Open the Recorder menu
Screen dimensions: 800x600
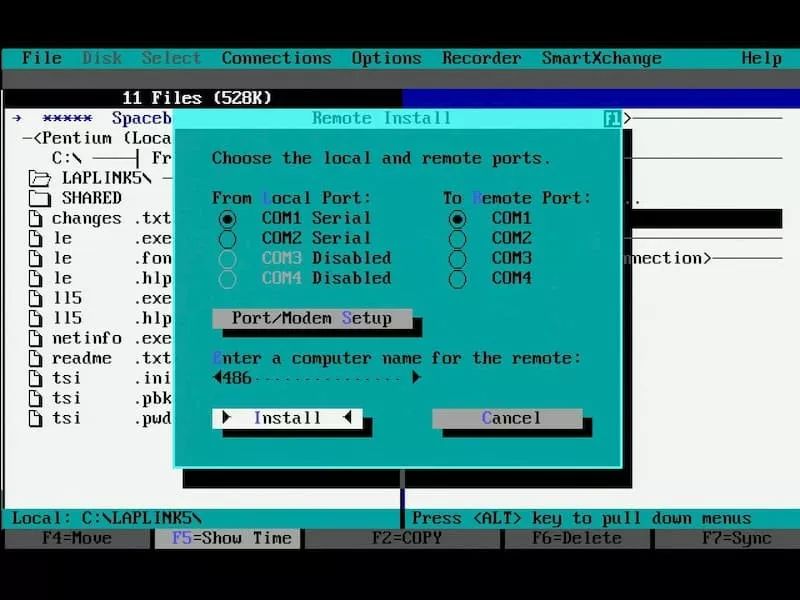point(481,58)
